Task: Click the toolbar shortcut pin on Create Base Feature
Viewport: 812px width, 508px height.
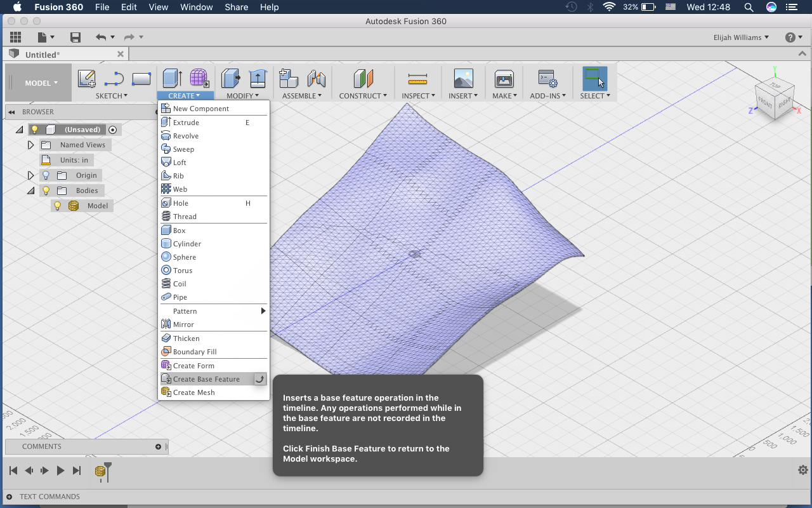Action: (x=259, y=379)
